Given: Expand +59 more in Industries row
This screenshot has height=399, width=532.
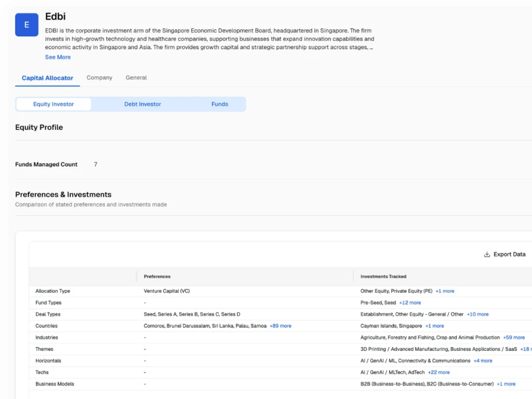Looking at the screenshot, I should pyautogui.click(x=514, y=337).
